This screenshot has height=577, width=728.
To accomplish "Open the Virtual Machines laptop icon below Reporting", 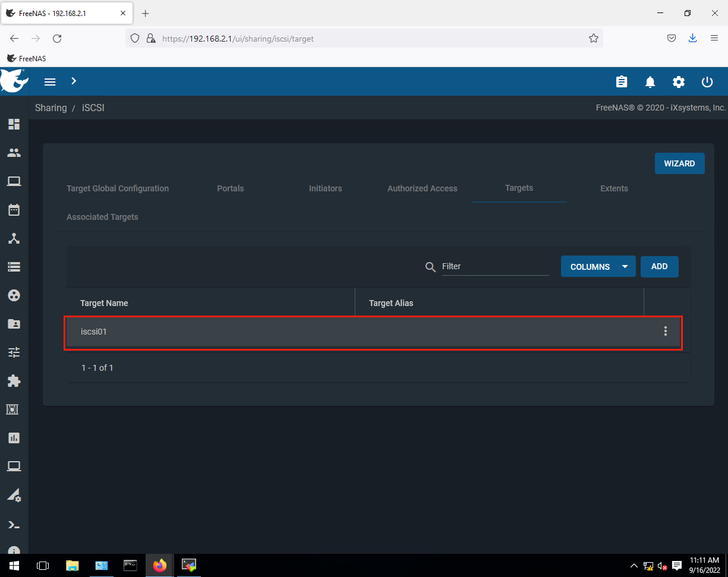I will (x=14, y=466).
